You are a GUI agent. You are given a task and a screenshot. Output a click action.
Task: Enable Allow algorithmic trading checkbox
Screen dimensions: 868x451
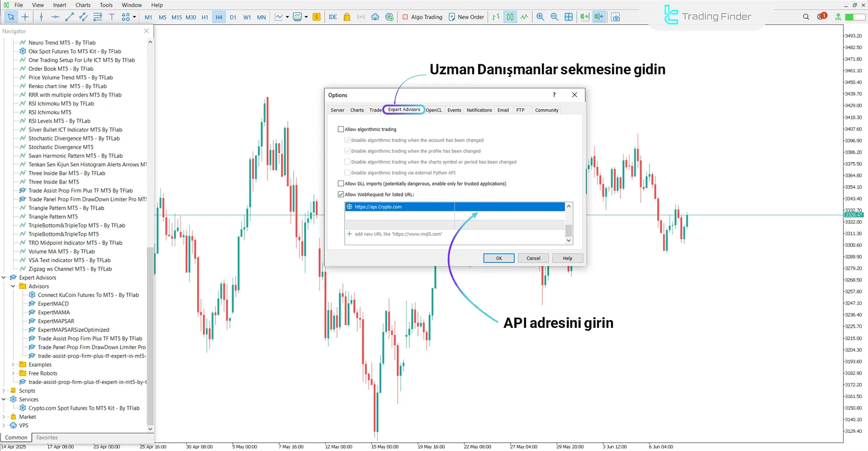tap(341, 129)
